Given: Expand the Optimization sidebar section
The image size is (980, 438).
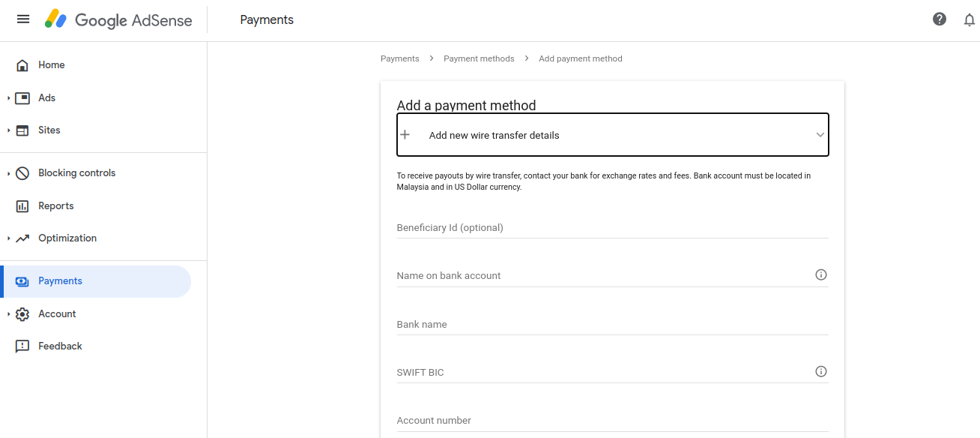Looking at the screenshot, I should pyautogui.click(x=9, y=238).
